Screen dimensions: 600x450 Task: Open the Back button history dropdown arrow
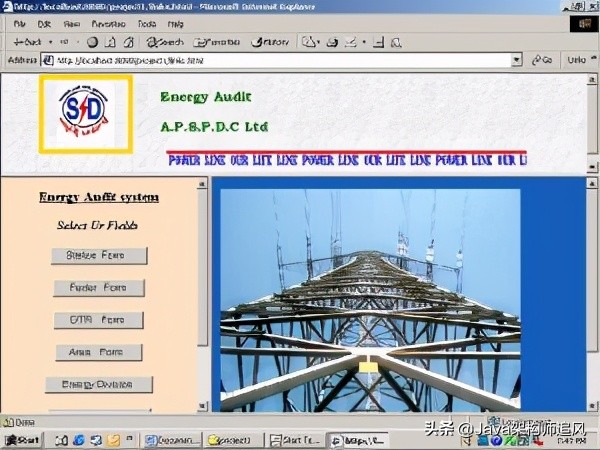click(51, 42)
